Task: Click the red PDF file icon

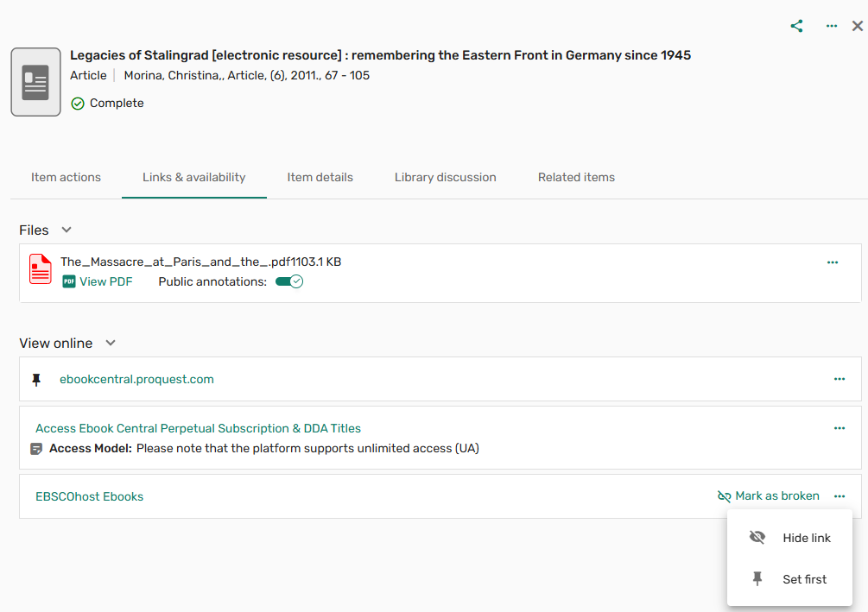Action: tap(41, 269)
